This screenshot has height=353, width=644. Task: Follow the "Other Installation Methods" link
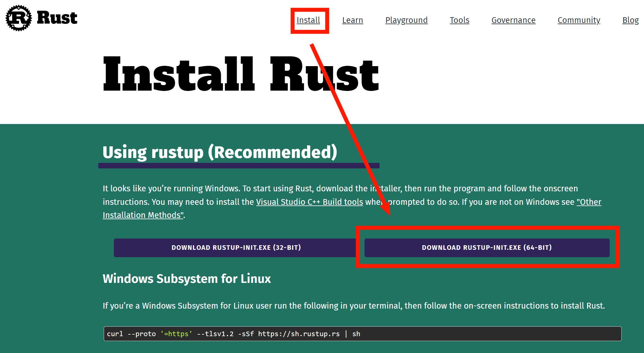pos(143,215)
